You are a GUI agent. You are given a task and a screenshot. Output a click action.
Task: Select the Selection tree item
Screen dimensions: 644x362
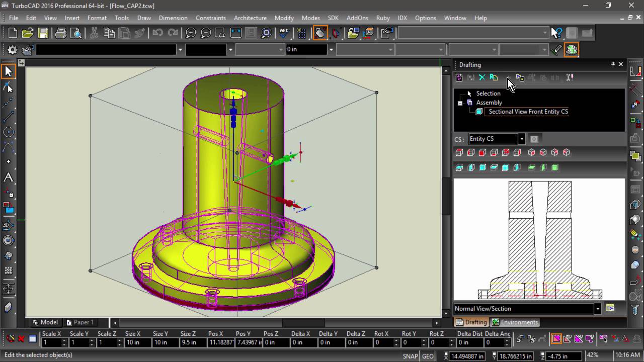point(489,94)
